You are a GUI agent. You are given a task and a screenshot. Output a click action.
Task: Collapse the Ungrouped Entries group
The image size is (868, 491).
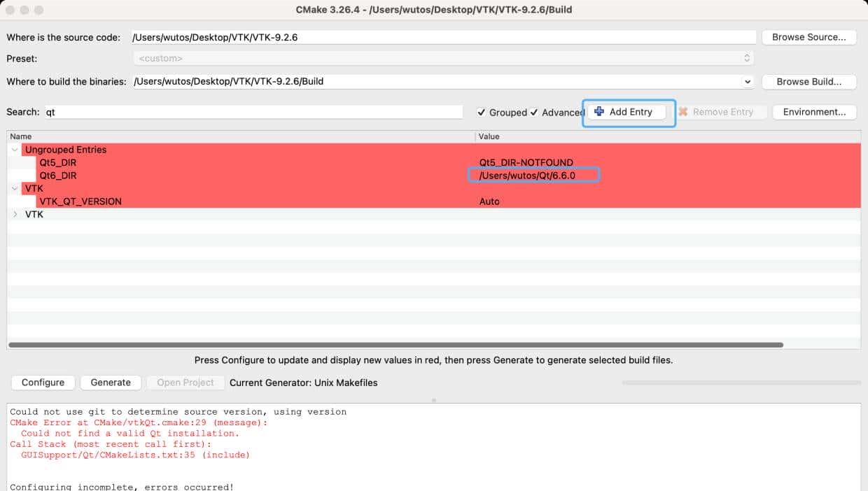pyautogui.click(x=15, y=150)
